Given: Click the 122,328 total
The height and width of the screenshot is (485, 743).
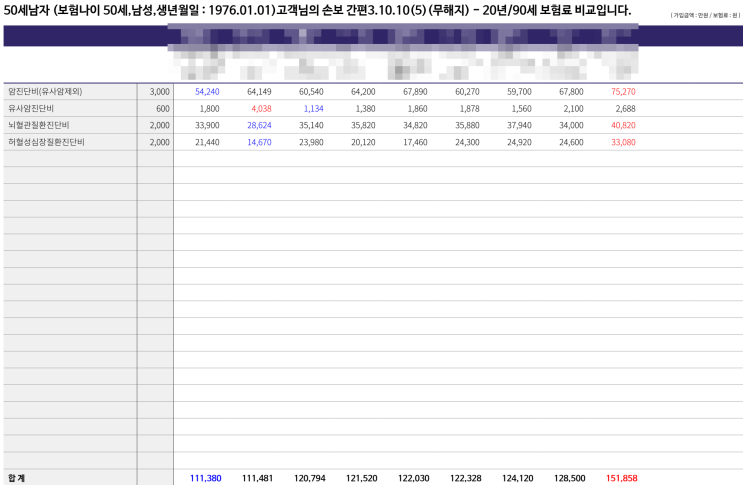Looking at the screenshot, I should [x=466, y=478].
